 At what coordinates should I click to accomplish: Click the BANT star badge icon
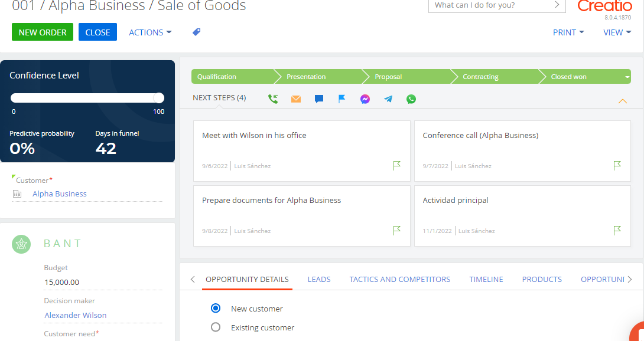coord(21,244)
